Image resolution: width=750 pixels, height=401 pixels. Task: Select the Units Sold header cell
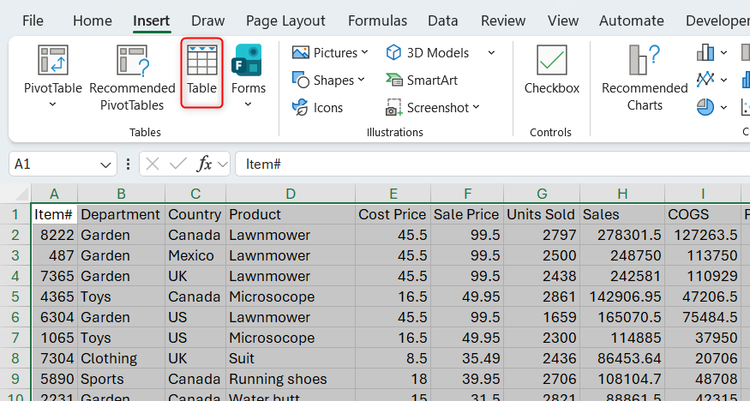(541, 214)
